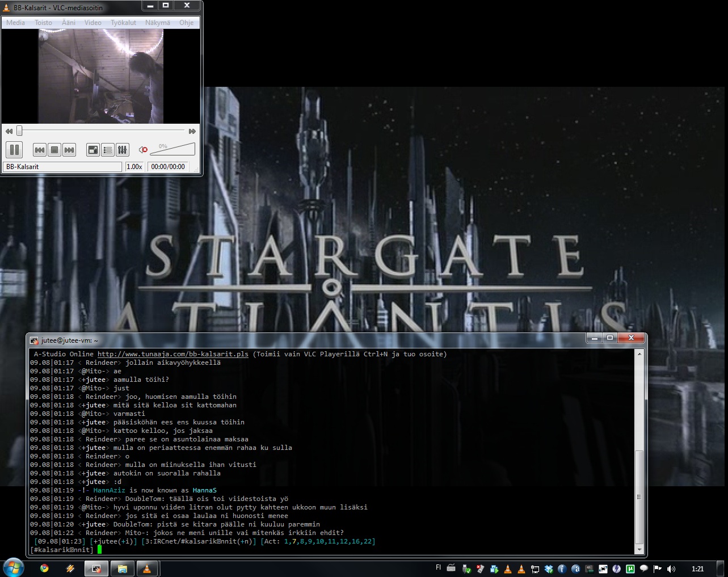
Task: Open the tunaaja.com bb-kalsarit.pls link
Action: tap(172, 354)
